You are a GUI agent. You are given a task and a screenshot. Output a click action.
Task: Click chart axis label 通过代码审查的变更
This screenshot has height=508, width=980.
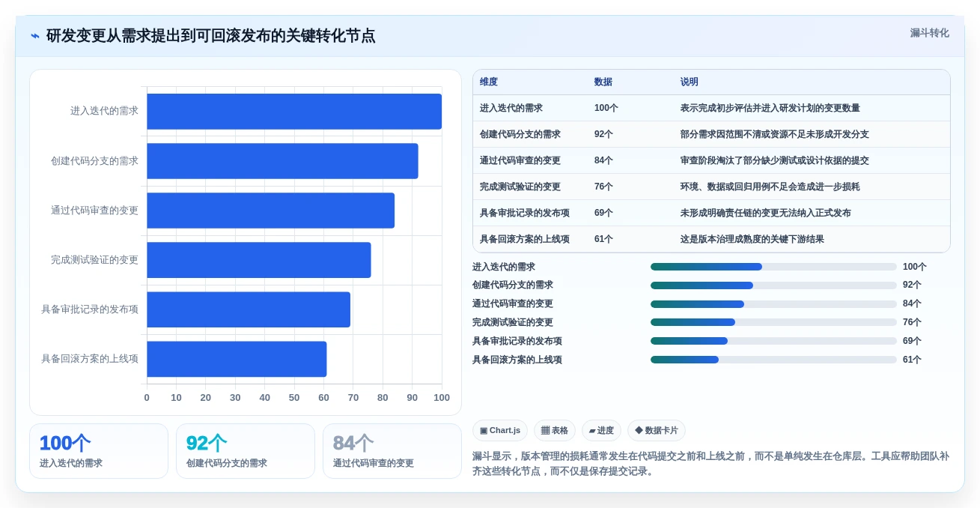[x=94, y=211]
